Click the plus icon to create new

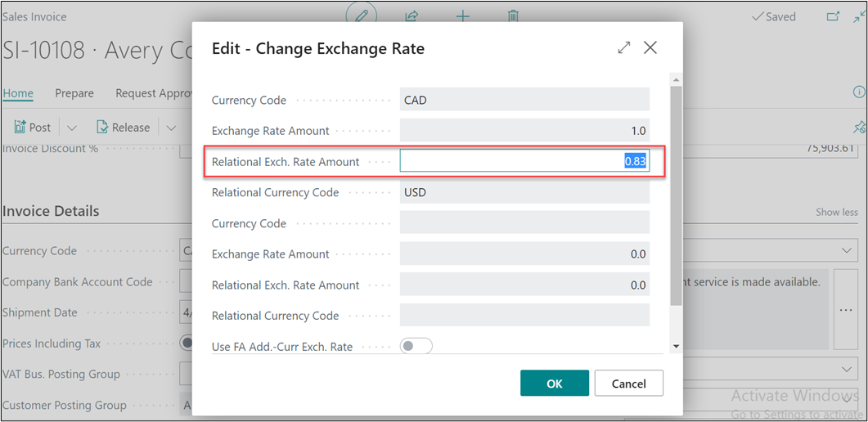tap(462, 16)
